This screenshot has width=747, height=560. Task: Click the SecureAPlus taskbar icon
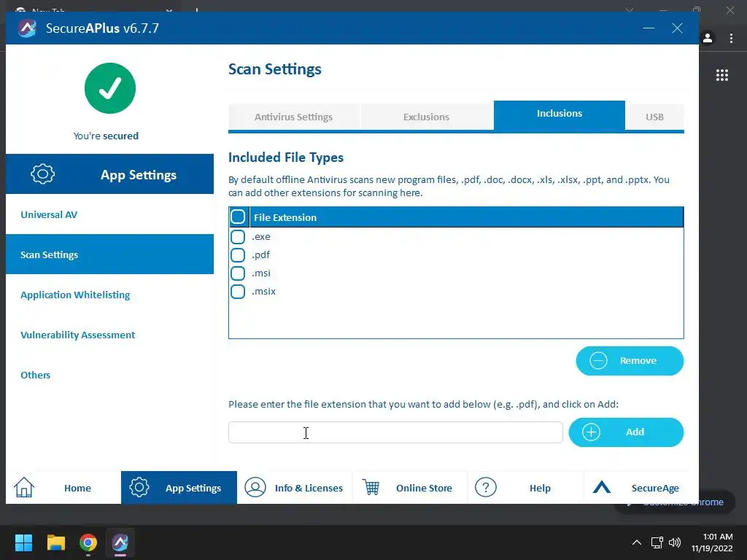[x=120, y=542]
